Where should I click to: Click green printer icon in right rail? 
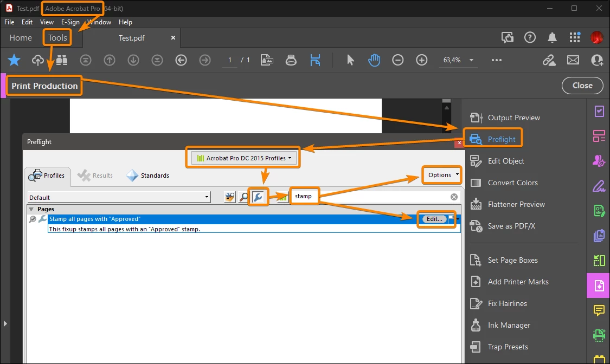tap(599, 335)
